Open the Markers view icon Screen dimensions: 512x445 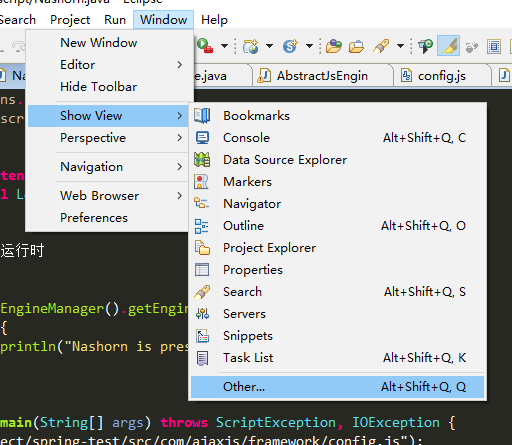coord(202,182)
